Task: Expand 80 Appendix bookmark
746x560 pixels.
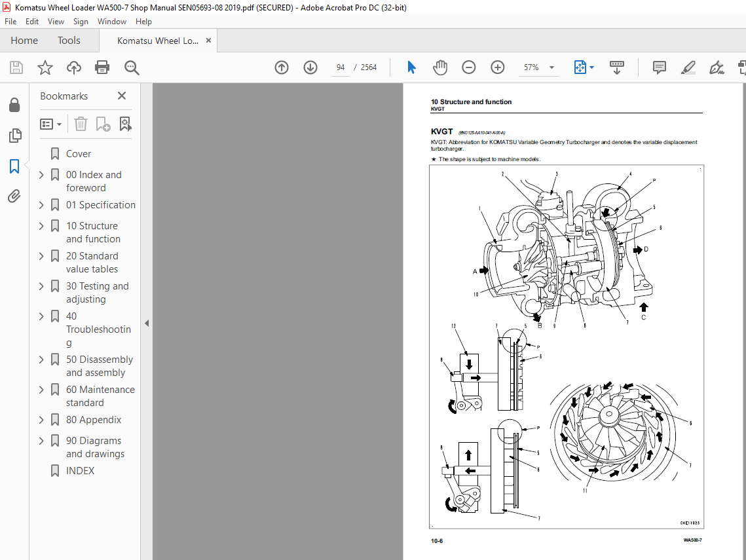Action: pos(41,420)
